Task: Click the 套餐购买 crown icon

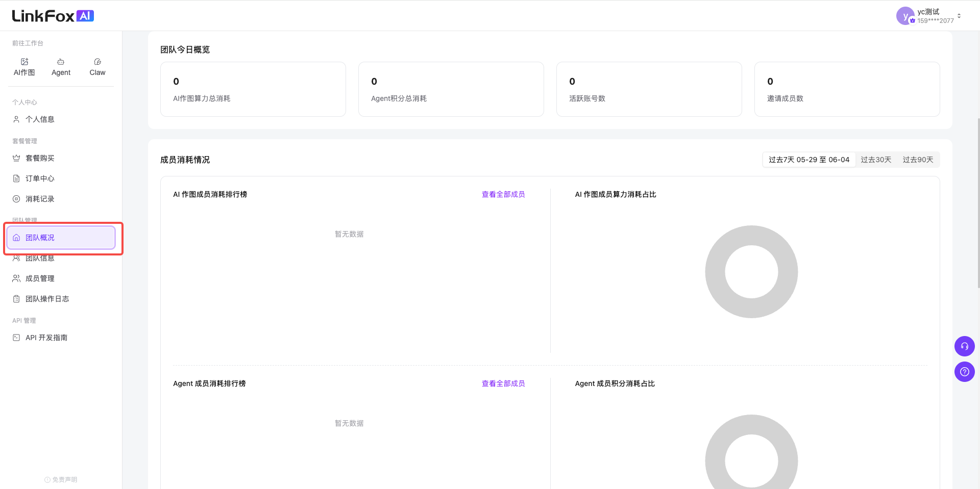Action: [16, 158]
